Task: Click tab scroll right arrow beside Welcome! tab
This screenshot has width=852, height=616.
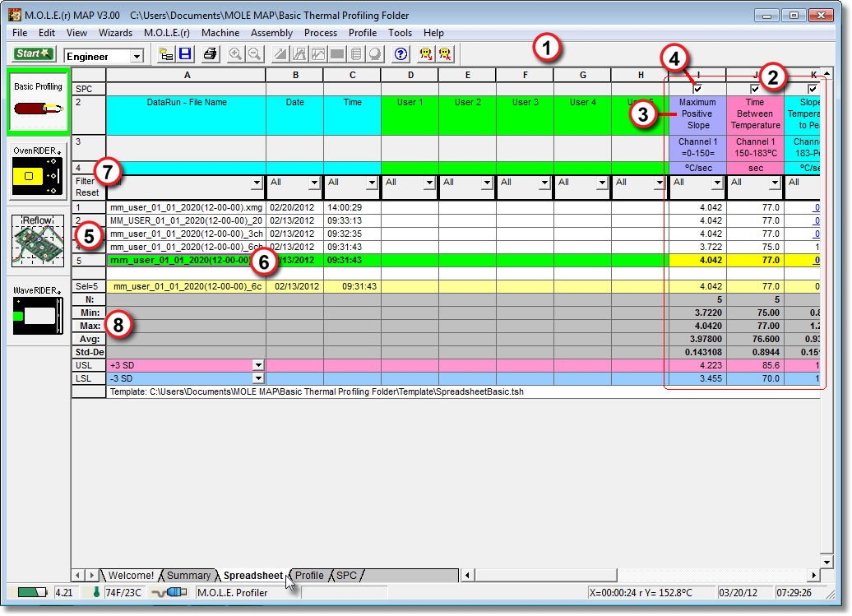Action: [91, 575]
